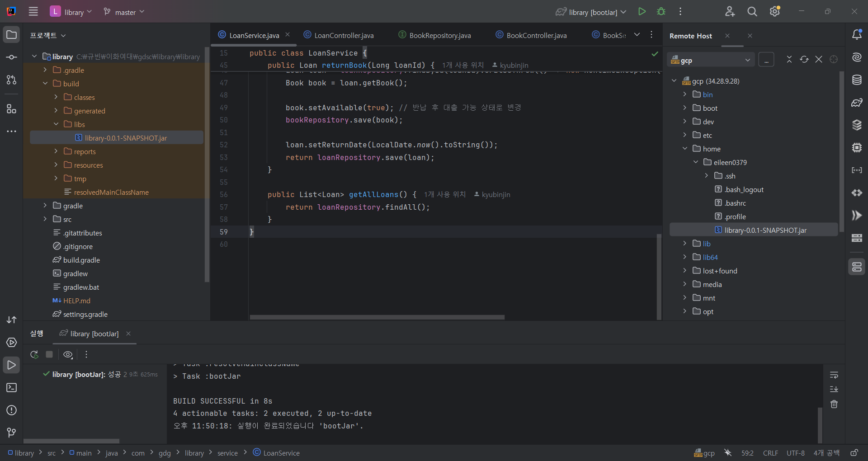The image size is (868, 461).
Task: Expand the src folder
Action: click(45, 219)
